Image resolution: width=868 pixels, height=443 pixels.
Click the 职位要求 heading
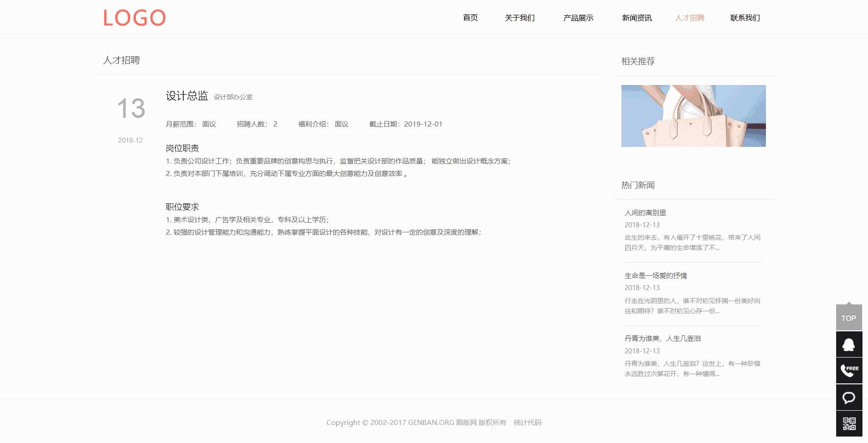point(182,207)
